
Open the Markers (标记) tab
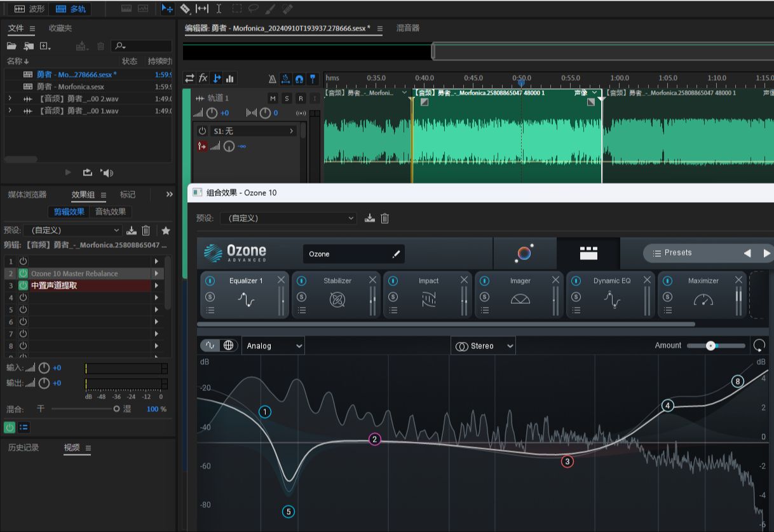pos(128,194)
